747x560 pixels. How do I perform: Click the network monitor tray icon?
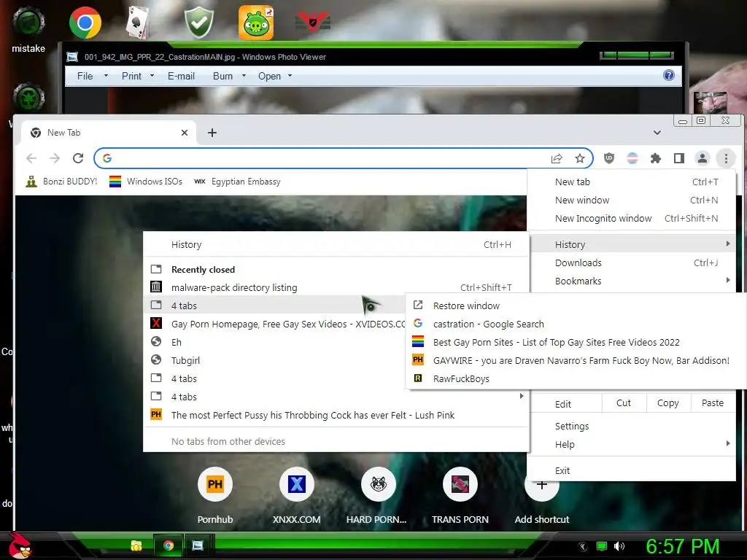point(602,546)
